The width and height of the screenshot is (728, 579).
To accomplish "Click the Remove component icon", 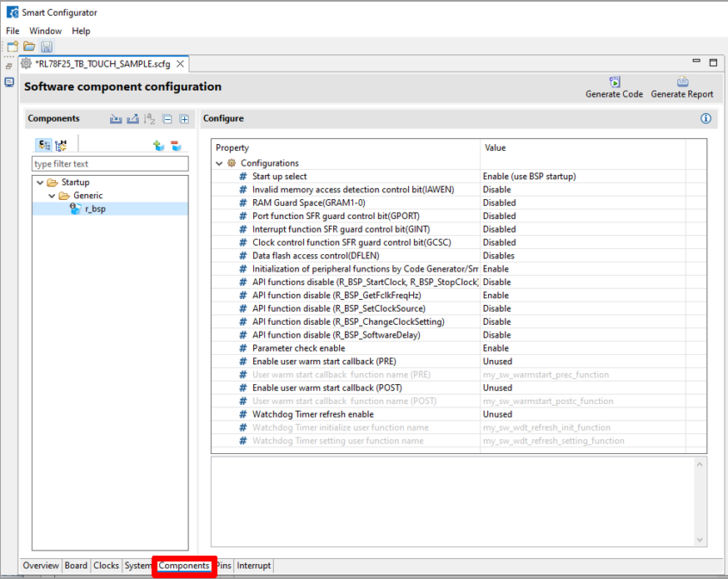I will 176,146.
